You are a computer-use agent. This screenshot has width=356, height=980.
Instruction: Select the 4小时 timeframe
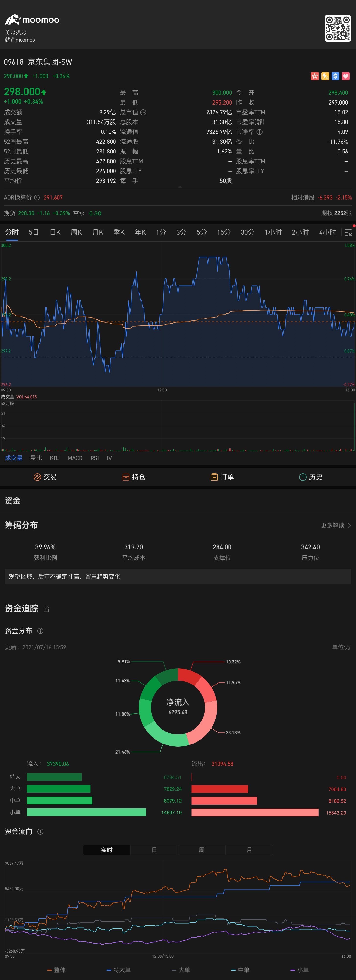(327, 232)
